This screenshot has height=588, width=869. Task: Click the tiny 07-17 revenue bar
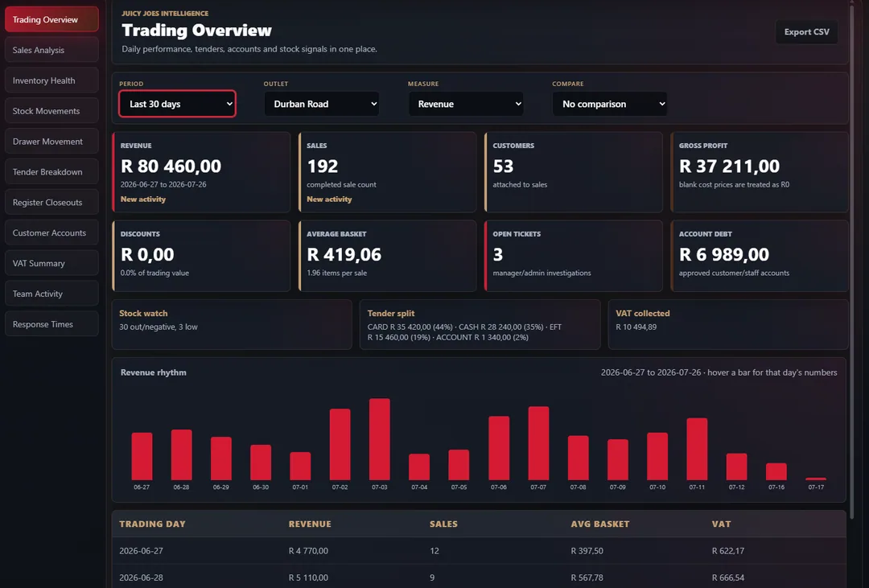click(816, 479)
